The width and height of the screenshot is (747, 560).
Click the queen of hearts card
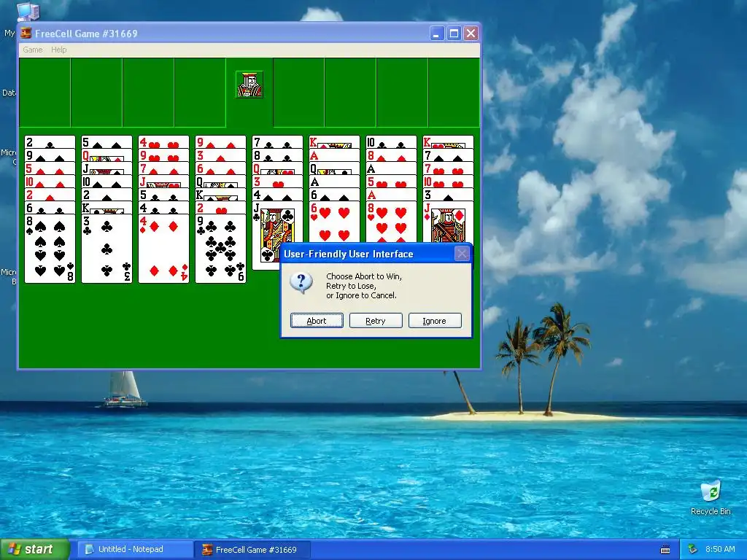[277, 168]
